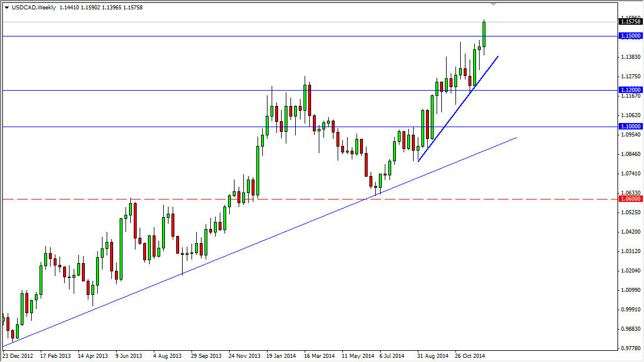Click the latest tall green candlestick
The height and width of the screenshot is (362, 644).
(x=483, y=34)
